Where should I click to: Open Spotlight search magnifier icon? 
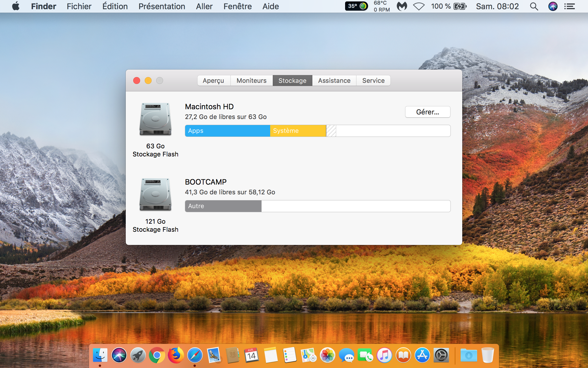[534, 6]
